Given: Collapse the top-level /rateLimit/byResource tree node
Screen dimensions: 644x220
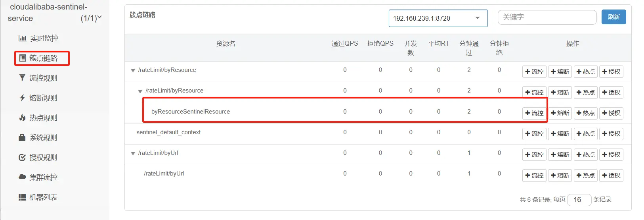Looking at the screenshot, I should (133, 70).
